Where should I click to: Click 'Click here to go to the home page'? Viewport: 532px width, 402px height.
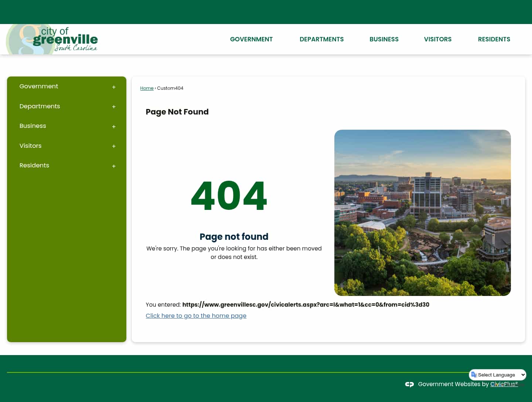[196, 316]
